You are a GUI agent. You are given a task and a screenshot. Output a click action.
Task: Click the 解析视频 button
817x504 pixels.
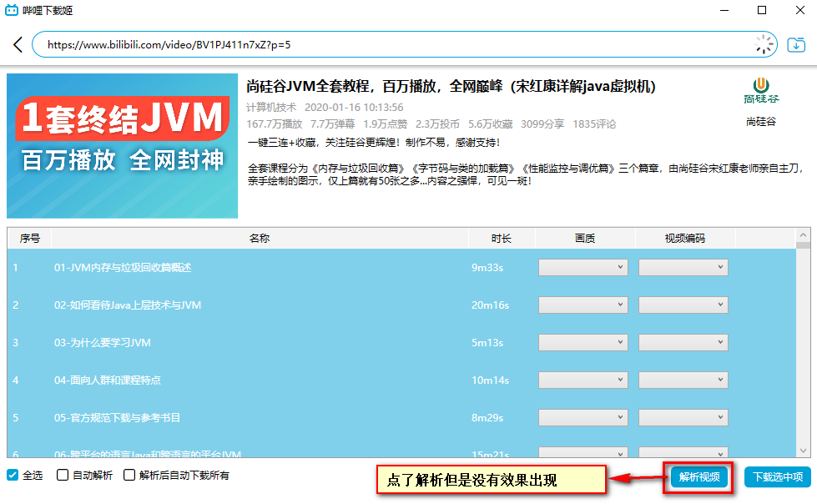(698, 477)
